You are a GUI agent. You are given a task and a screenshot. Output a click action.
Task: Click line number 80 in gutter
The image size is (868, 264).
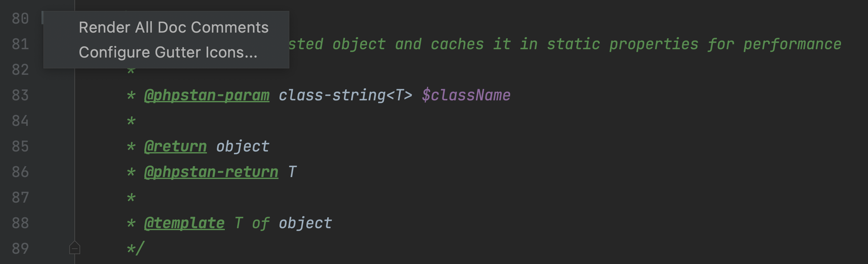(x=20, y=19)
